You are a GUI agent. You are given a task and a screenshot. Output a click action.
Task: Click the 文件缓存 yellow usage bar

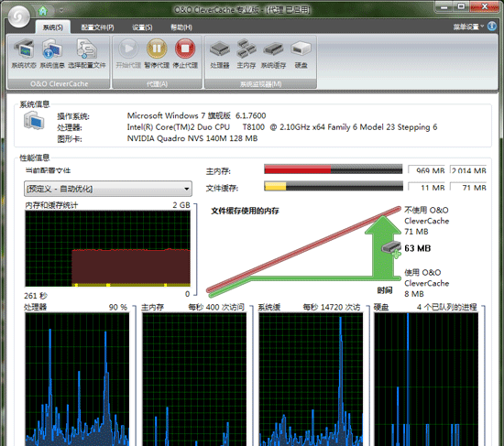click(333, 186)
